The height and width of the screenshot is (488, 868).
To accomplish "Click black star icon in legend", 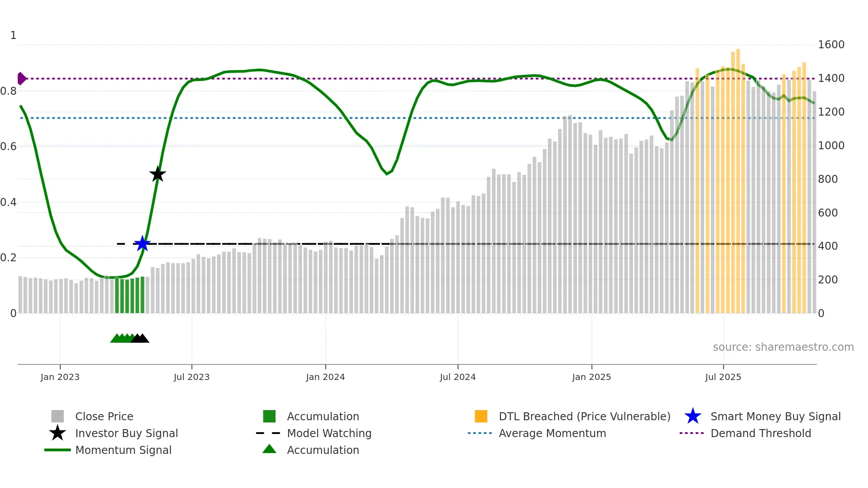I will click(58, 433).
